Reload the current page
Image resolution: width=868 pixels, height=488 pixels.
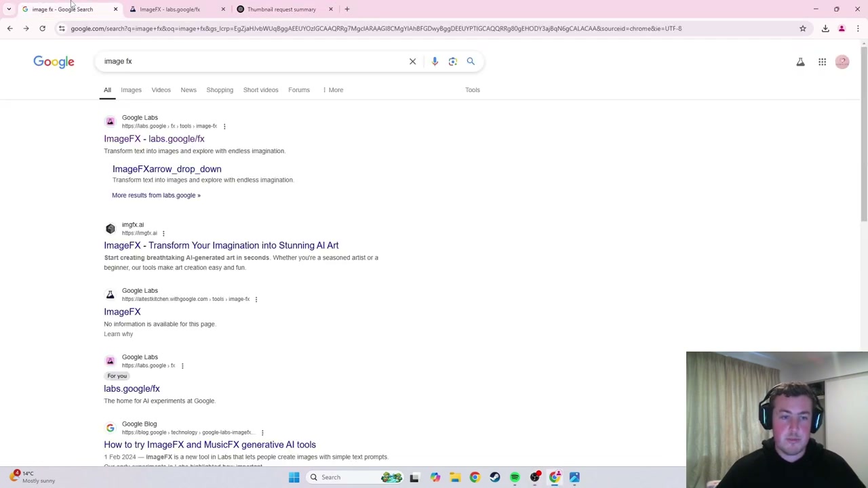click(42, 28)
